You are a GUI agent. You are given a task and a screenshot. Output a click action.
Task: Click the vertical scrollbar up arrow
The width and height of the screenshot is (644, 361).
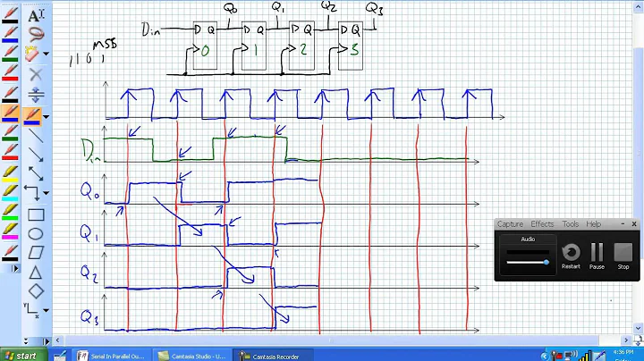coord(639,6)
